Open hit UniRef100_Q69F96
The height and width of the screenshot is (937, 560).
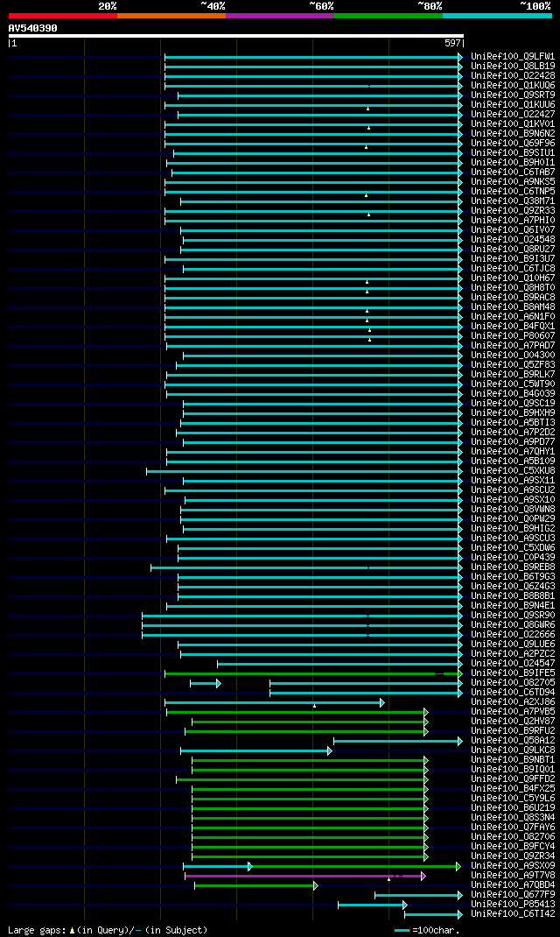pyautogui.click(x=513, y=144)
